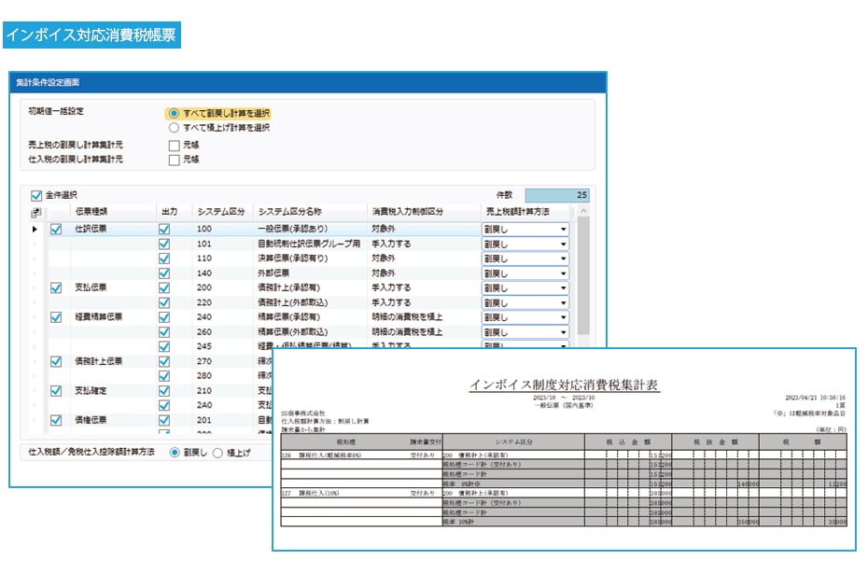Toggle 出力 checkbox for system code 110
Viewport: 868px width, 588px height.
pyautogui.click(x=164, y=259)
